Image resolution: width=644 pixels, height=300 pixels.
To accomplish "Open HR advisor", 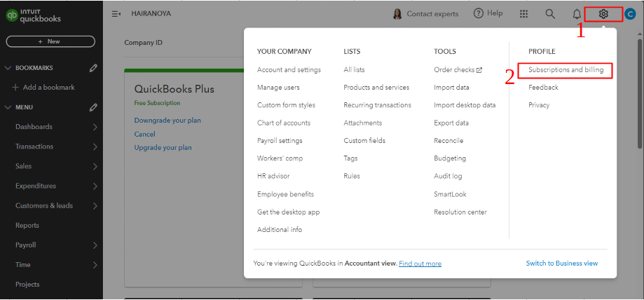I will tap(273, 176).
